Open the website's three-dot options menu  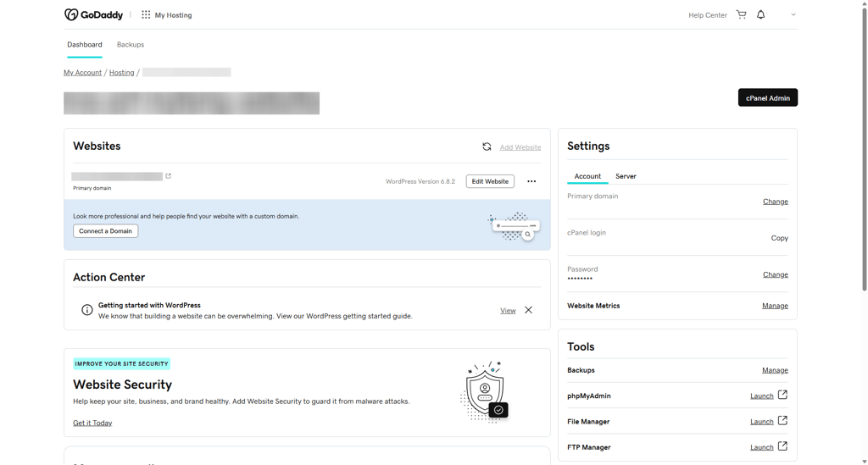[x=531, y=181]
